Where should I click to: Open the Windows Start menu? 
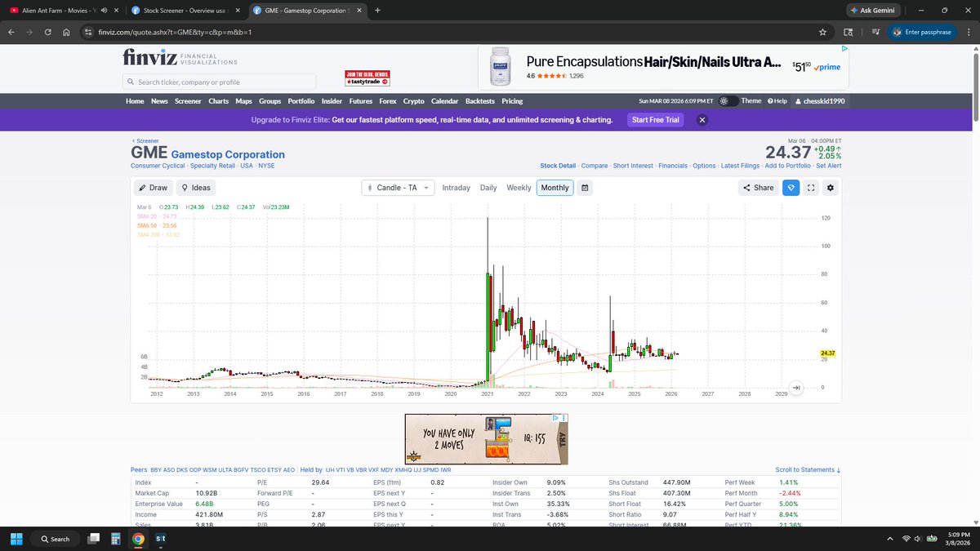pyautogui.click(x=16, y=539)
